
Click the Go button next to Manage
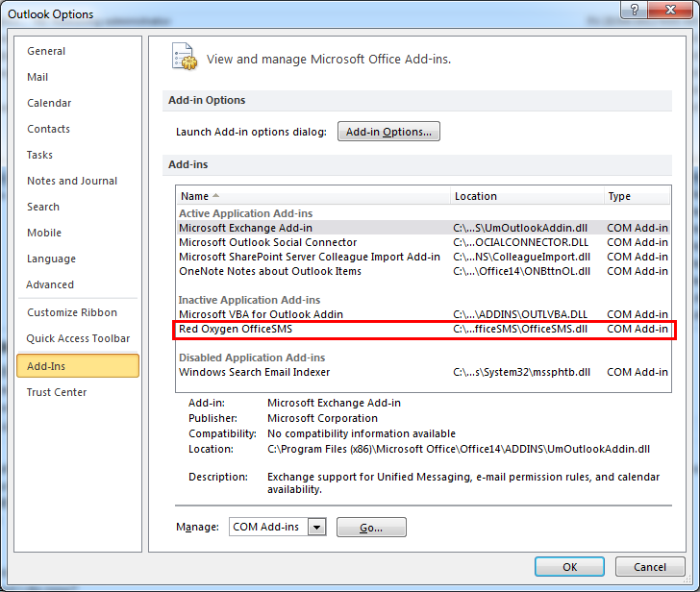(x=371, y=528)
